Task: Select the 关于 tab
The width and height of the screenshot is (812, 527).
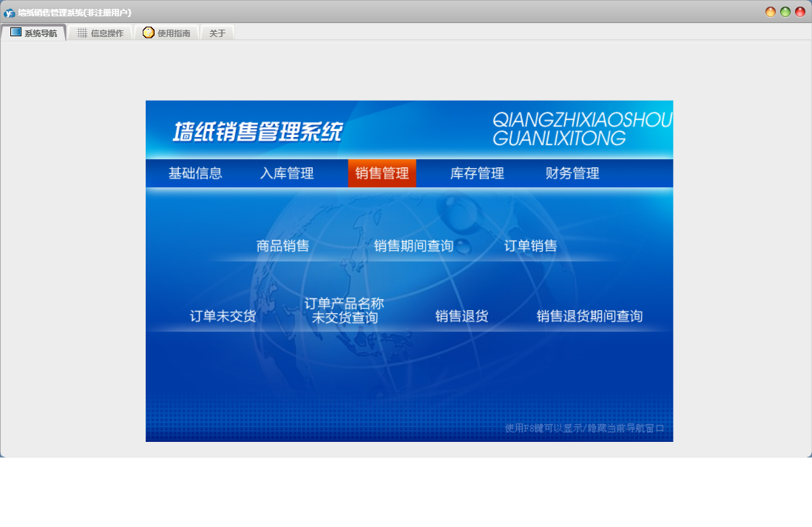Action: tap(217, 33)
